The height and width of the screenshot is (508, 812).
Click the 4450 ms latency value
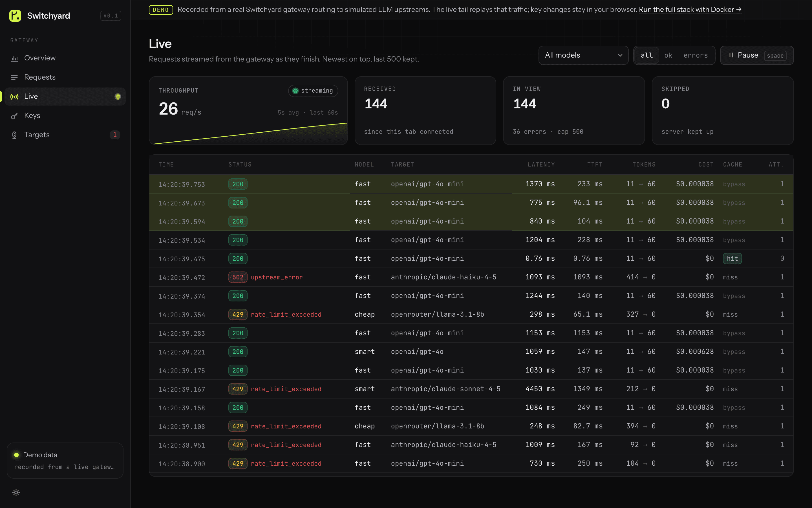[540, 389]
